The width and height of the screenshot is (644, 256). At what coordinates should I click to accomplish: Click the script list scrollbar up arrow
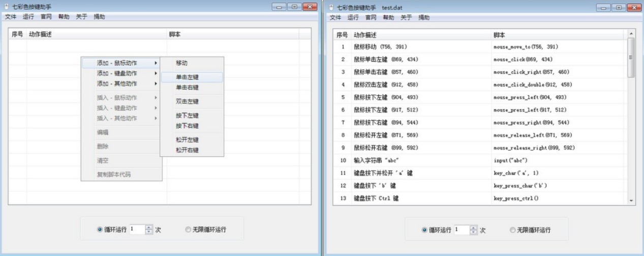[x=631, y=34]
